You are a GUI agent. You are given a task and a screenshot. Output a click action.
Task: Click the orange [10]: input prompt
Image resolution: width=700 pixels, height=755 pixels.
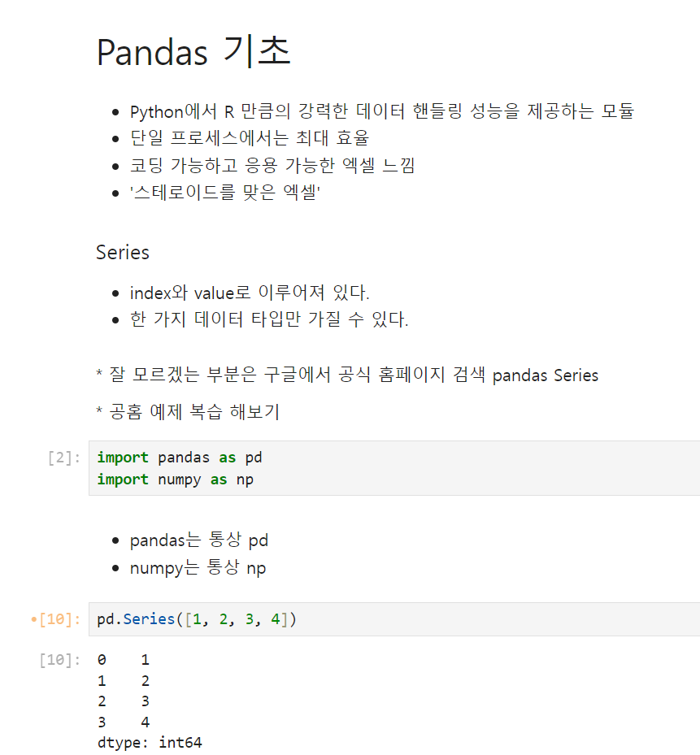[x=55, y=619]
